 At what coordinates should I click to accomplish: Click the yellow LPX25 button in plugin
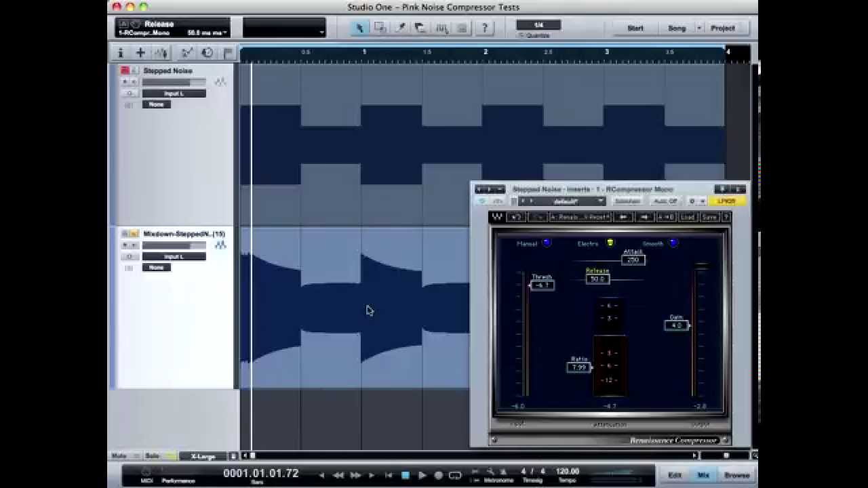coord(726,201)
